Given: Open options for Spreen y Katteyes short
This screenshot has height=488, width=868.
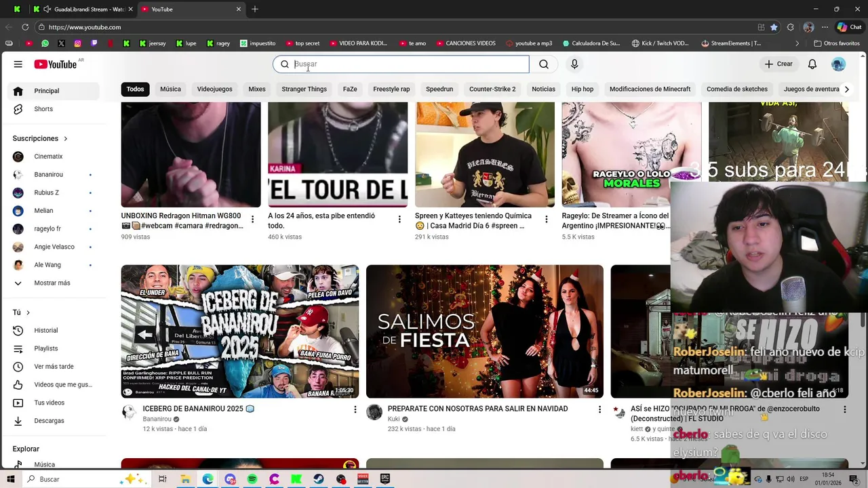Looking at the screenshot, I should click(546, 219).
